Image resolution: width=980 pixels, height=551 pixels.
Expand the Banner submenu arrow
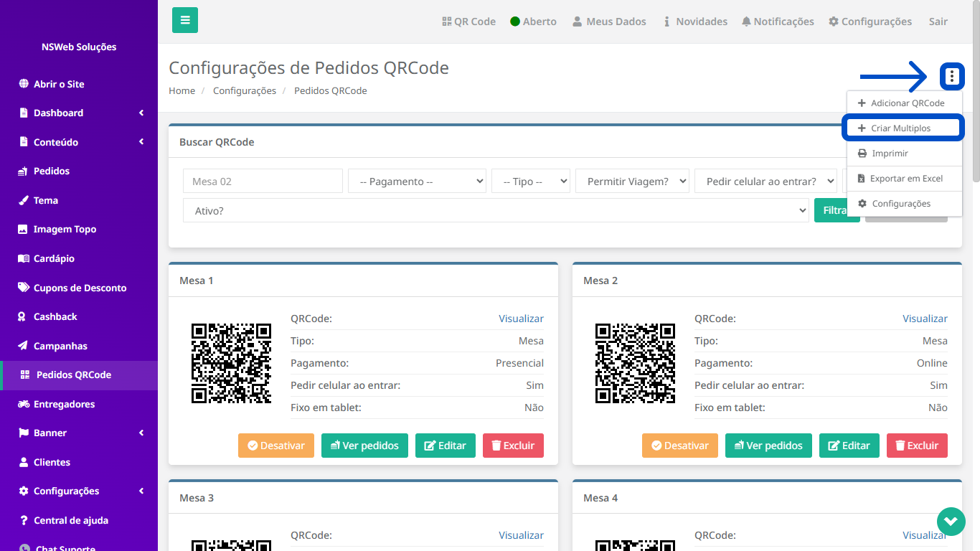point(142,433)
